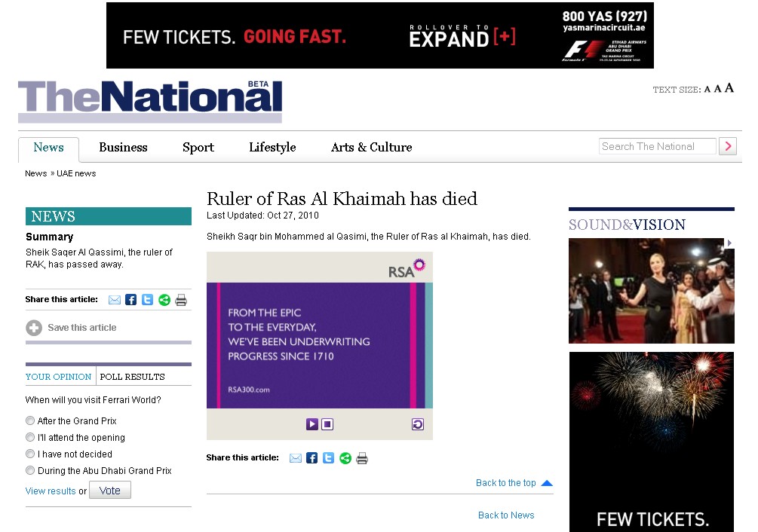This screenshot has height=532, width=758.
Task: Set smallest text size A
Action: point(707,90)
